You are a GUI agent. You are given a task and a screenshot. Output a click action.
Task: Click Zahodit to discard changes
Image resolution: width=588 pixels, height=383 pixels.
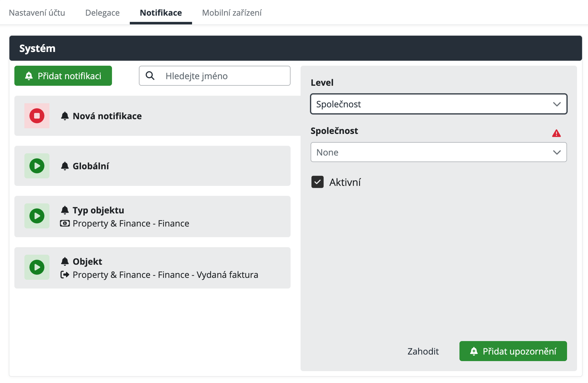(423, 351)
